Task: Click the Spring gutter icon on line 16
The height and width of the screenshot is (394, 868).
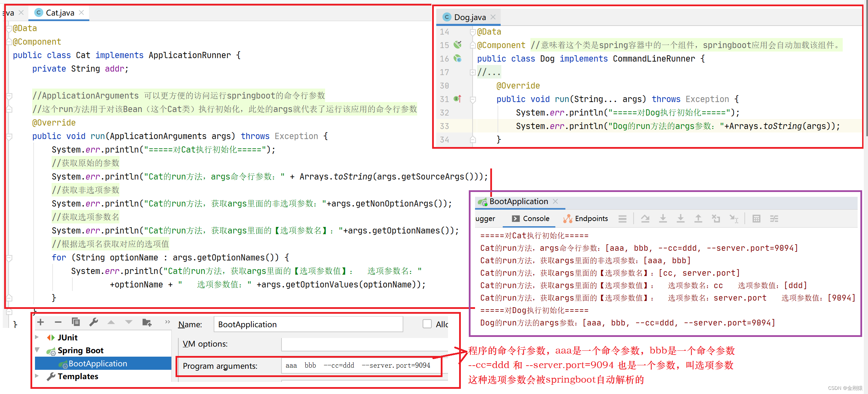Action: (x=457, y=58)
